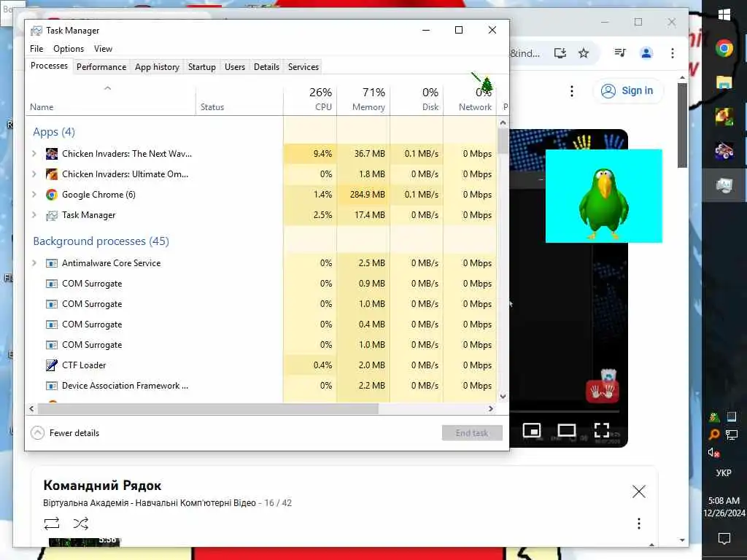
Task: Click the Antimalware Core Service process icon
Action: pyautogui.click(x=52, y=263)
